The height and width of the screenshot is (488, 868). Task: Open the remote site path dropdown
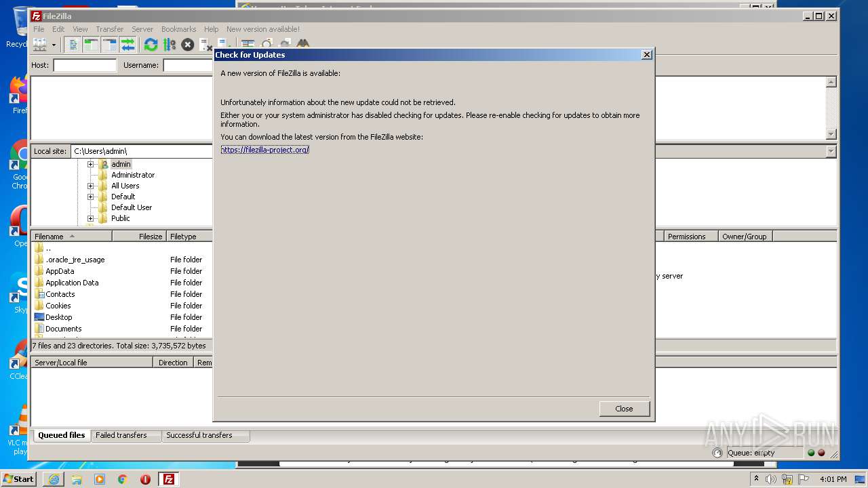tap(831, 152)
